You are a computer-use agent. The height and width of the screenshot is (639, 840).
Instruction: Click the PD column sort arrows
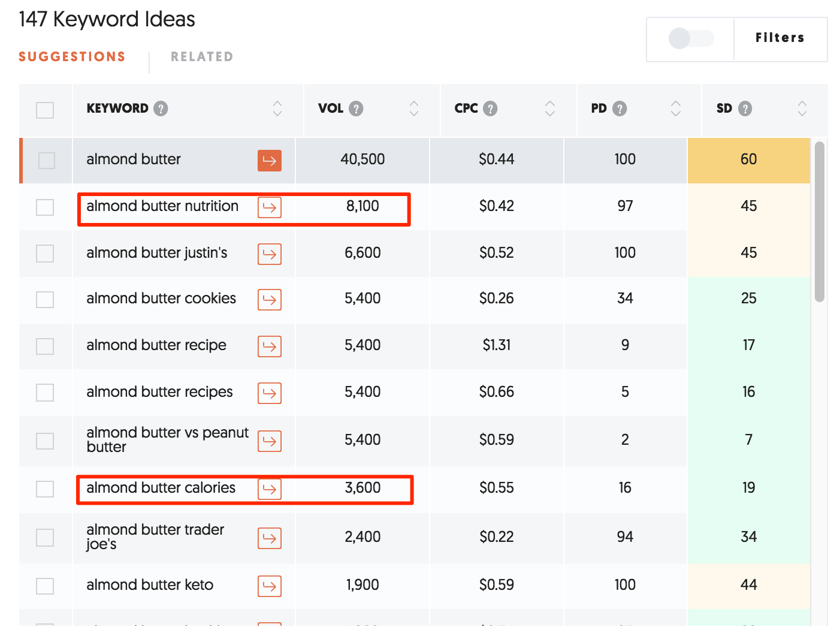(x=676, y=110)
